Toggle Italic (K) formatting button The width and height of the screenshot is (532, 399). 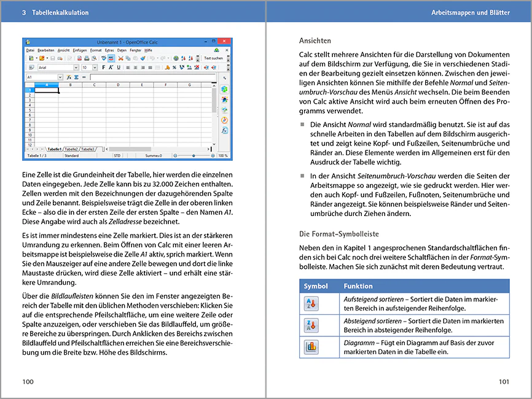111,68
